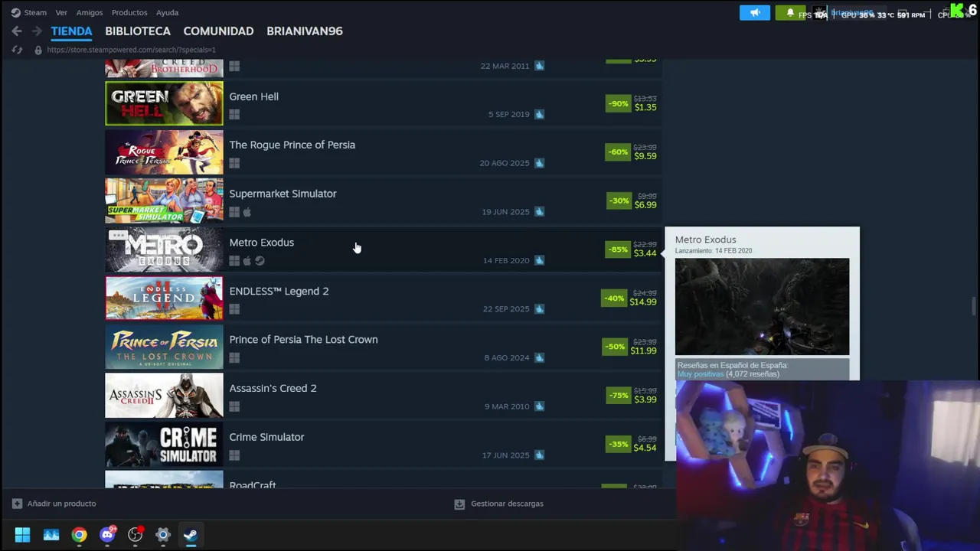Click the -90% discount badge for Green Hell
980x551 pixels.
[618, 103]
